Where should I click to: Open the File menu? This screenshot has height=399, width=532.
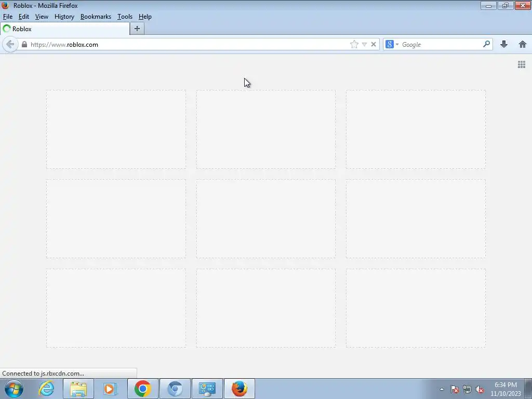[x=7, y=17]
